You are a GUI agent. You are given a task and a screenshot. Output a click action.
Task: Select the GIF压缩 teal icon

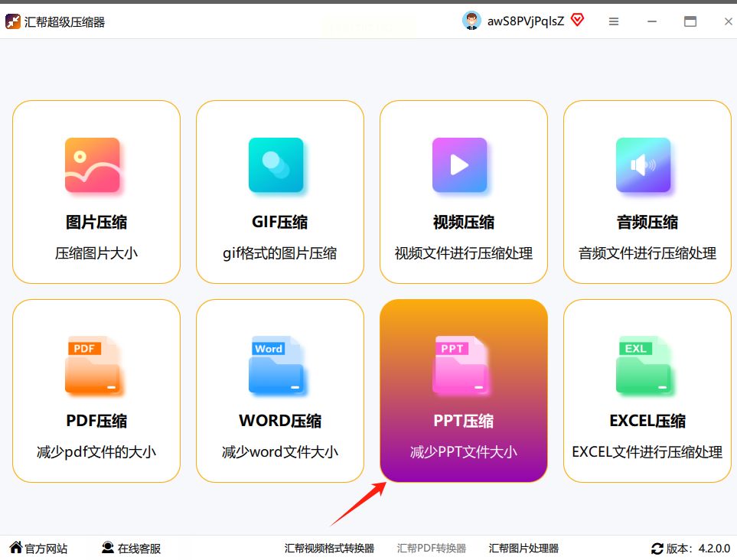[276, 165]
